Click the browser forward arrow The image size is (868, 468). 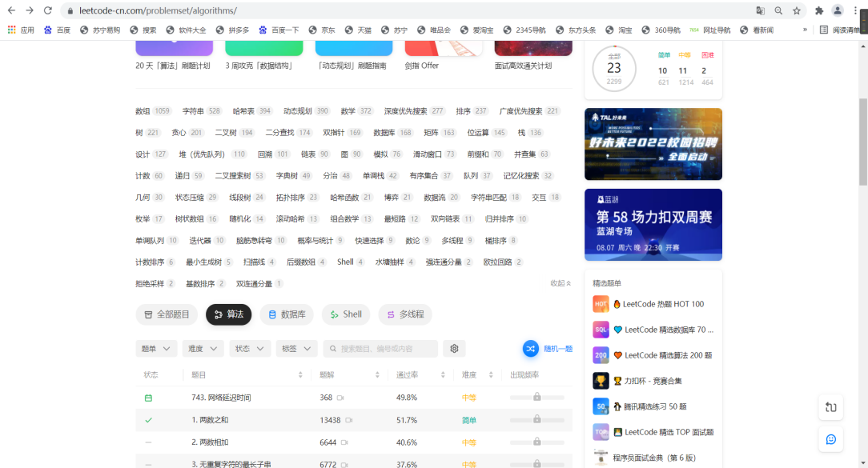pos(30,10)
